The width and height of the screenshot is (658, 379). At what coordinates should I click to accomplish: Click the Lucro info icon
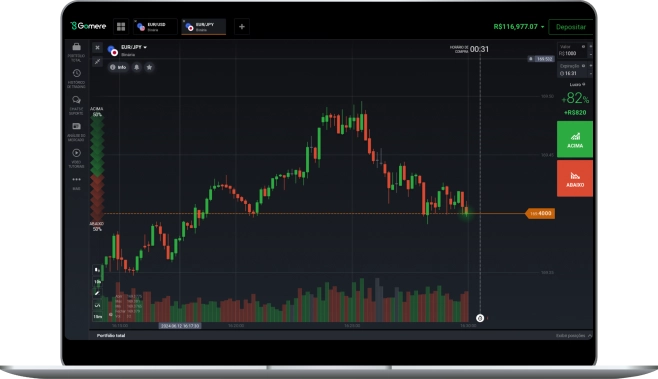coord(583,84)
